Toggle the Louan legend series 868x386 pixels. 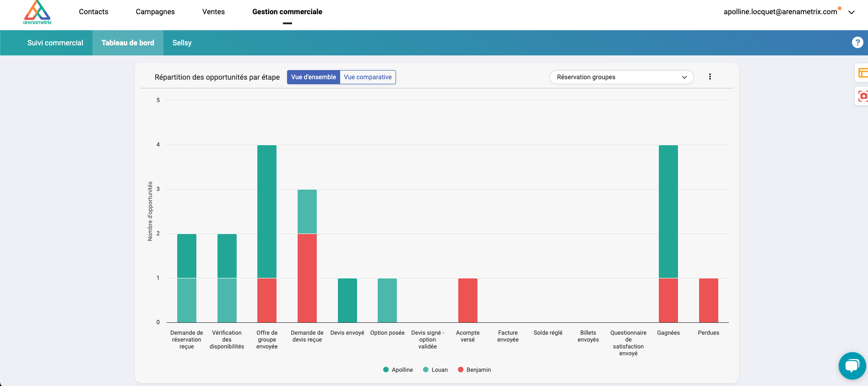click(435, 370)
